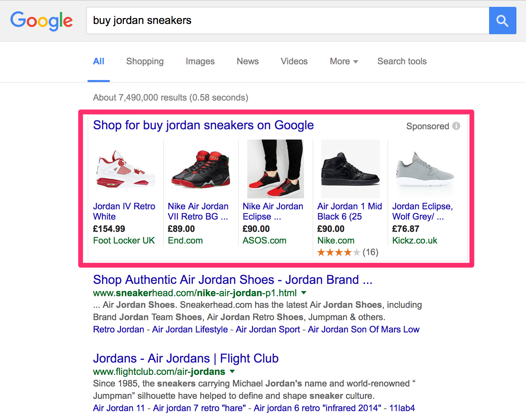Open the Sponsored info icon
The image size is (526, 420).
click(456, 126)
